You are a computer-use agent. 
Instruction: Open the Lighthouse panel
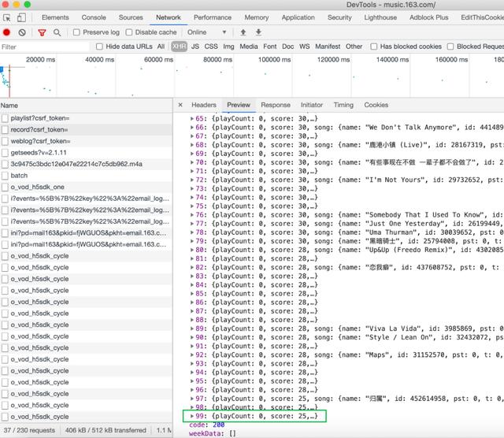(x=380, y=17)
